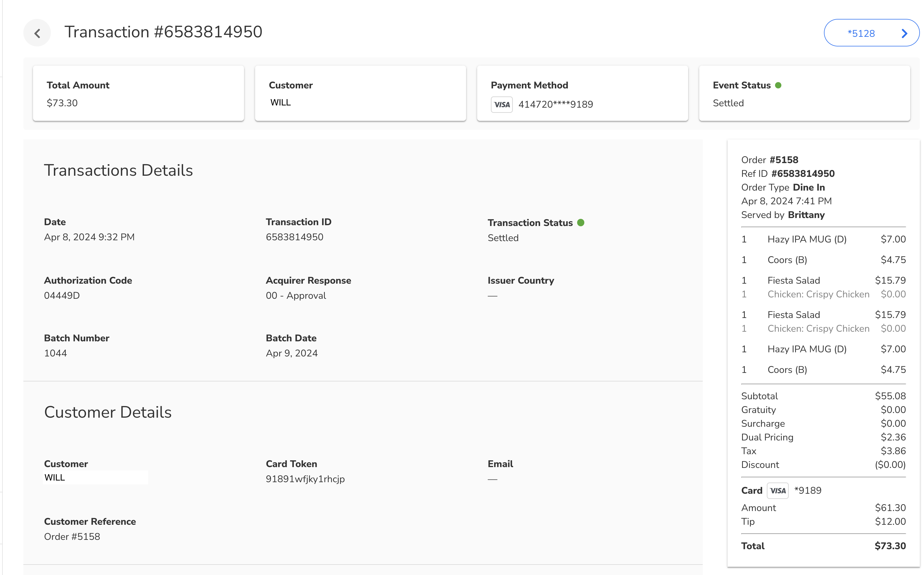Viewport: 924px width, 575px height.
Task: Click first Fiesta Salad line item
Action: [x=793, y=280]
